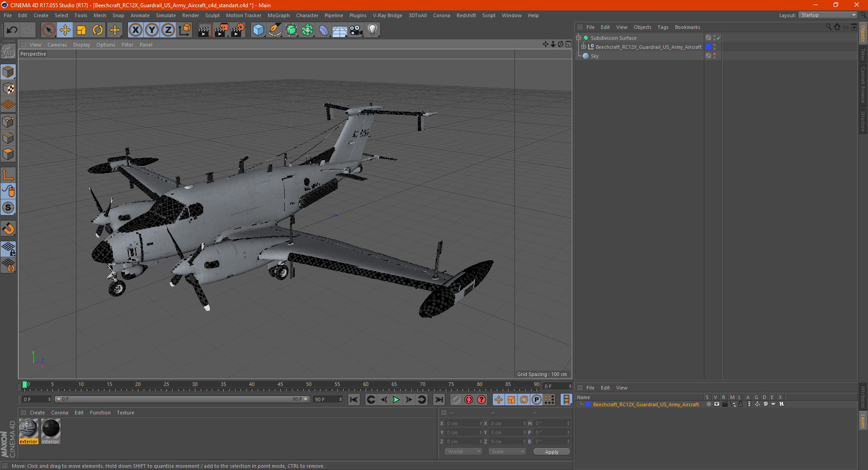The height and width of the screenshot is (470, 868).
Task: Add a camera object
Action: click(x=356, y=30)
